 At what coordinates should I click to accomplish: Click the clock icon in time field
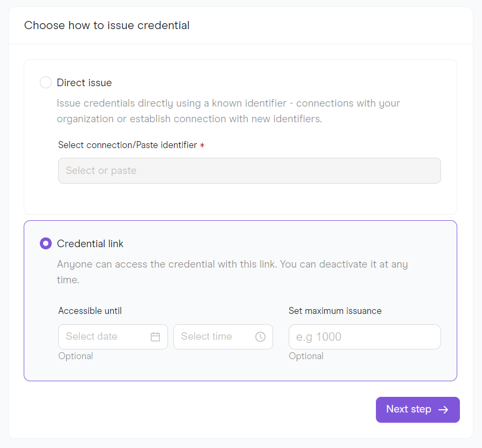[x=260, y=337]
